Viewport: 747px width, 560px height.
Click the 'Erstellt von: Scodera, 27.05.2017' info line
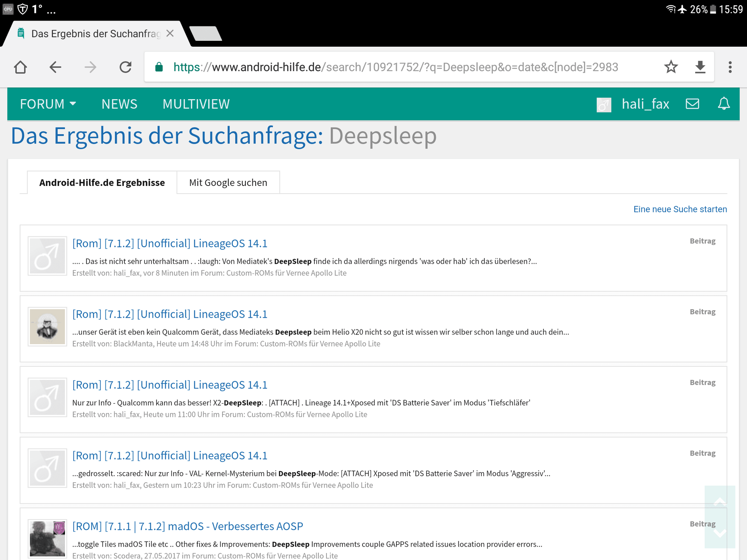pos(205,556)
